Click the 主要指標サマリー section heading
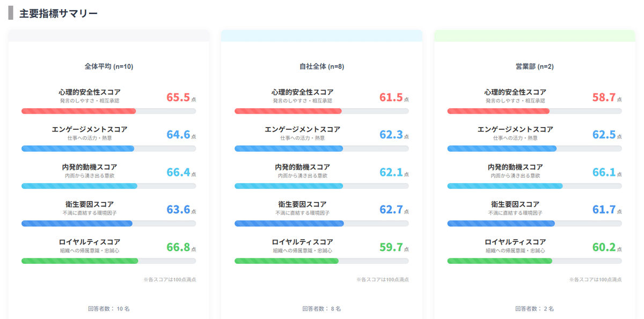This screenshot has height=319, width=644. click(58, 14)
